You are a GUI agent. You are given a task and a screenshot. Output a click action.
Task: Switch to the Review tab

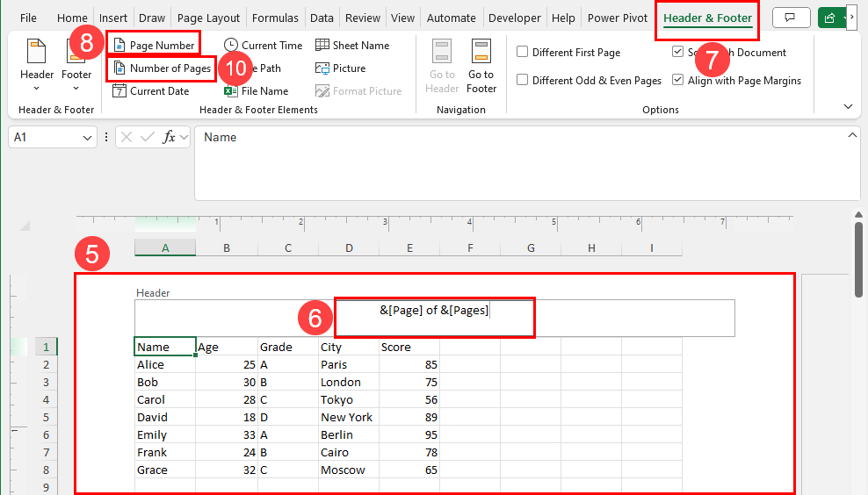click(363, 18)
